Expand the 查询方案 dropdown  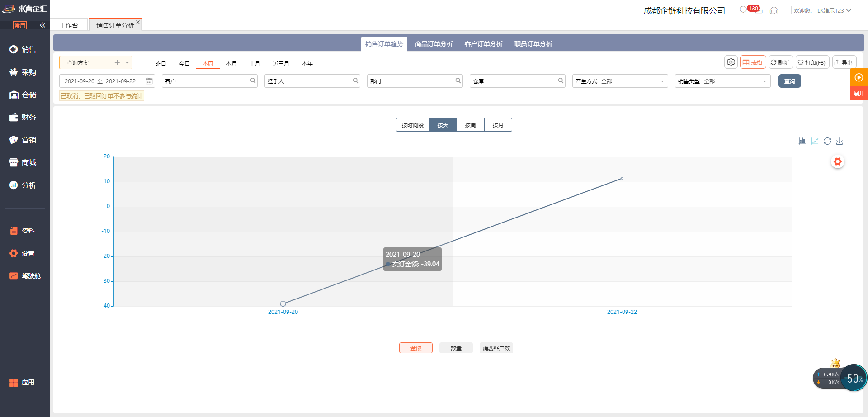(127, 62)
